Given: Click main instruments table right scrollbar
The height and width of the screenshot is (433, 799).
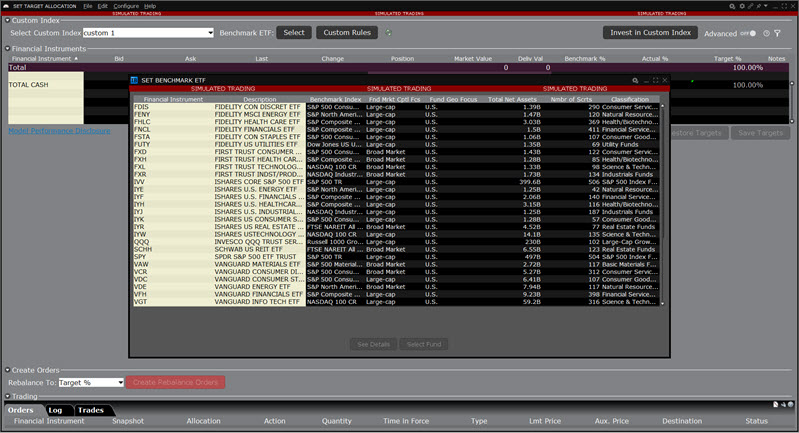Looking at the screenshot, I should (792, 102).
